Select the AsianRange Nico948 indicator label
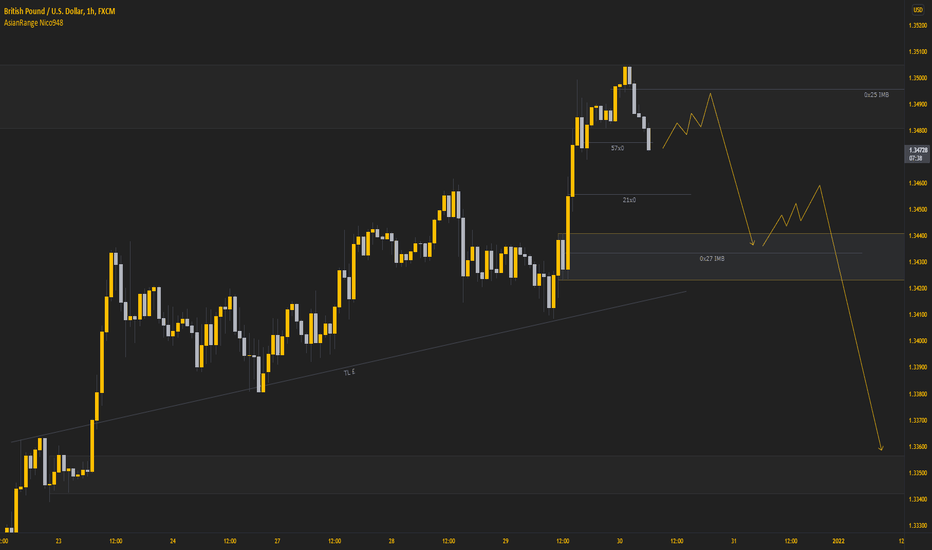The height and width of the screenshot is (550, 932). coord(33,23)
